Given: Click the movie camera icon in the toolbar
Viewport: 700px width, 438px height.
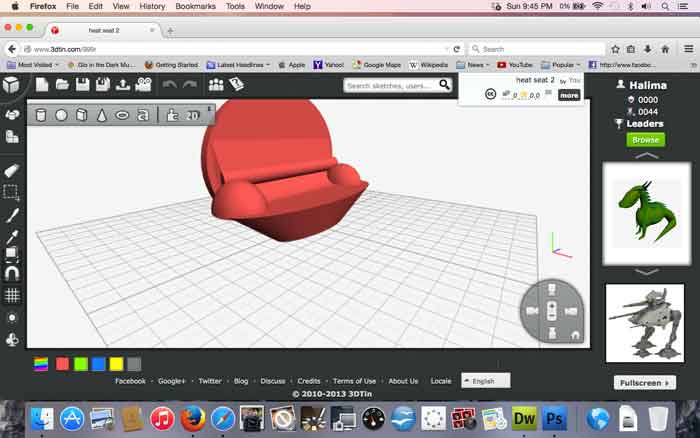Looking at the screenshot, I should [143, 84].
